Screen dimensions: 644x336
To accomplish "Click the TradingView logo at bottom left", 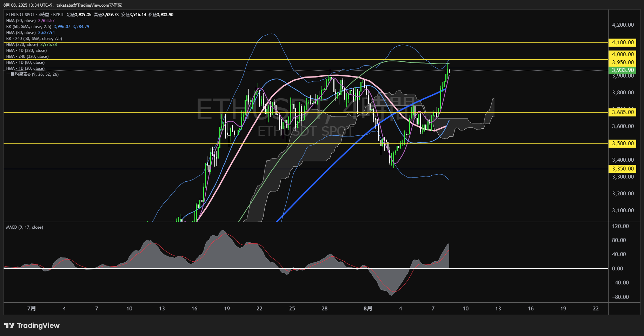I will pyautogui.click(x=32, y=325).
